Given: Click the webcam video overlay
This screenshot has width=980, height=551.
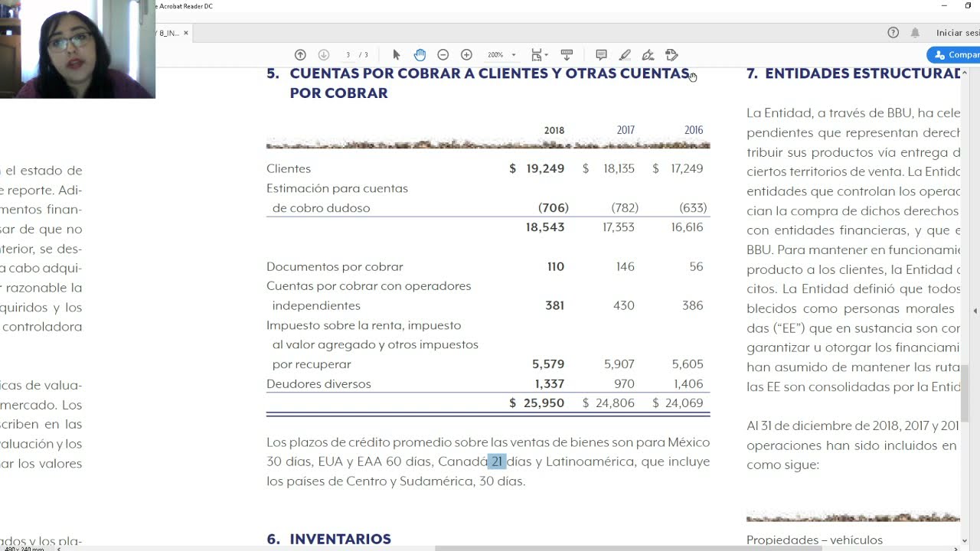Looking at the screenshot, I should [x=77, y=49].
